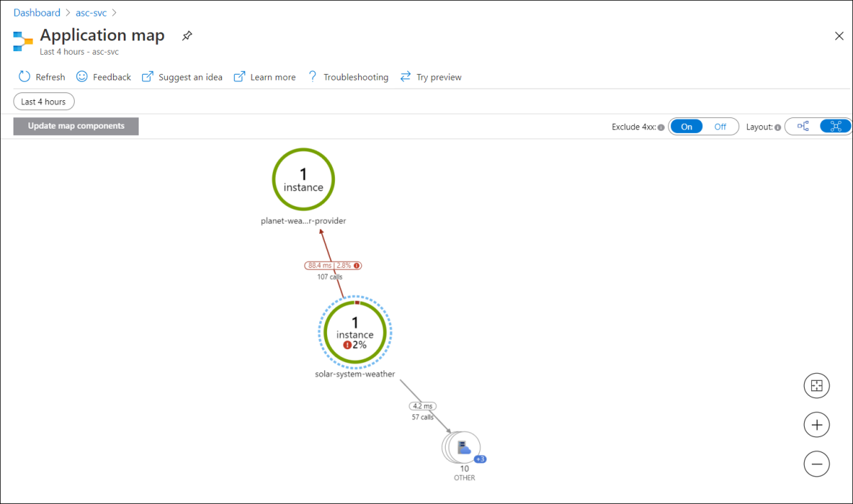Click the red error icon on the 2% failure label
This screenshot has width=853, height=504.
click(348, 345)
